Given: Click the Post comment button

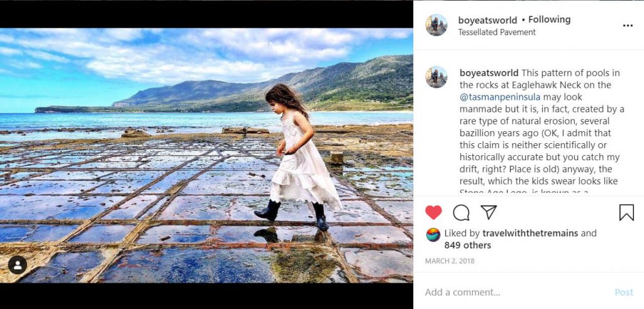Looking at the screenshot, I should click(623, 292).
